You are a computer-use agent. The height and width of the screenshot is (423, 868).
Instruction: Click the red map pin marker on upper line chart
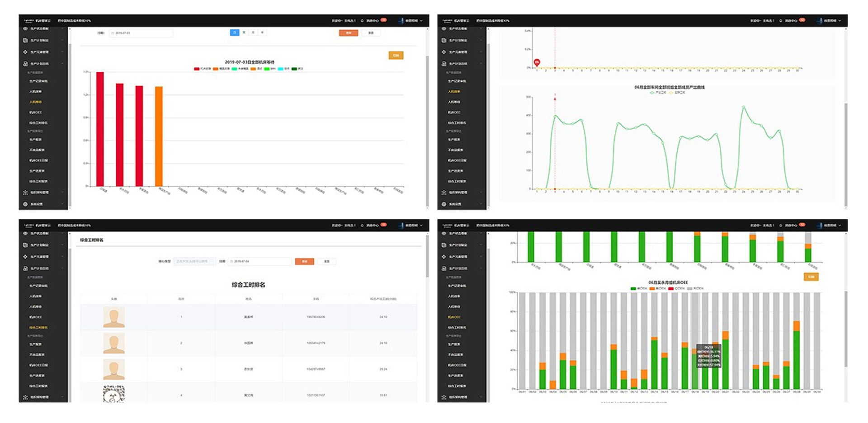point(537,62)
